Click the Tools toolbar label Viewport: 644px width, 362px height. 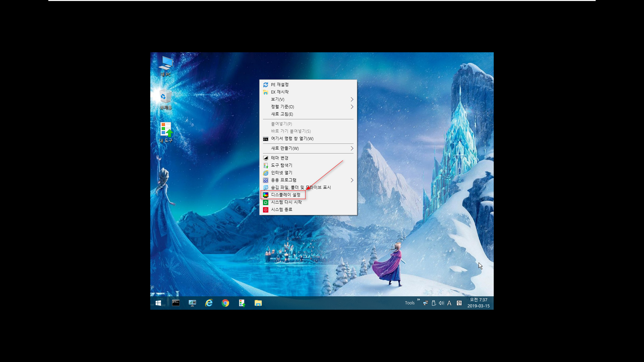click(410, 303)
